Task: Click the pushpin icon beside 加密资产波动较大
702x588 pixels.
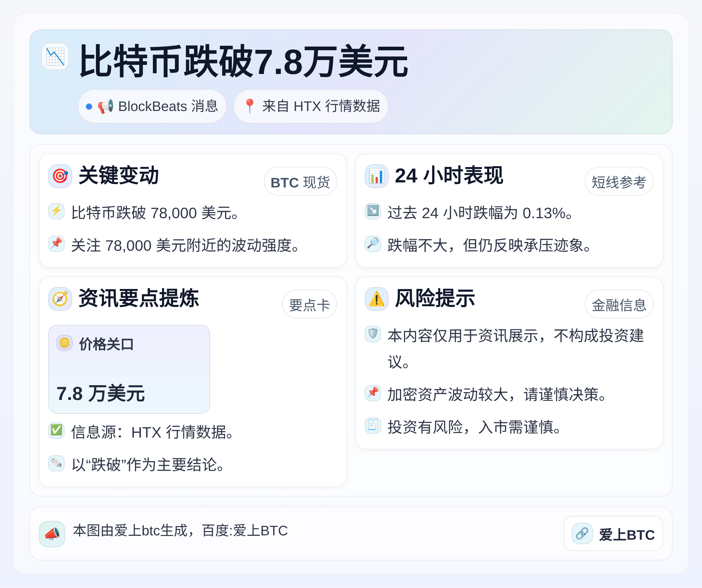Action: point(373,393)
